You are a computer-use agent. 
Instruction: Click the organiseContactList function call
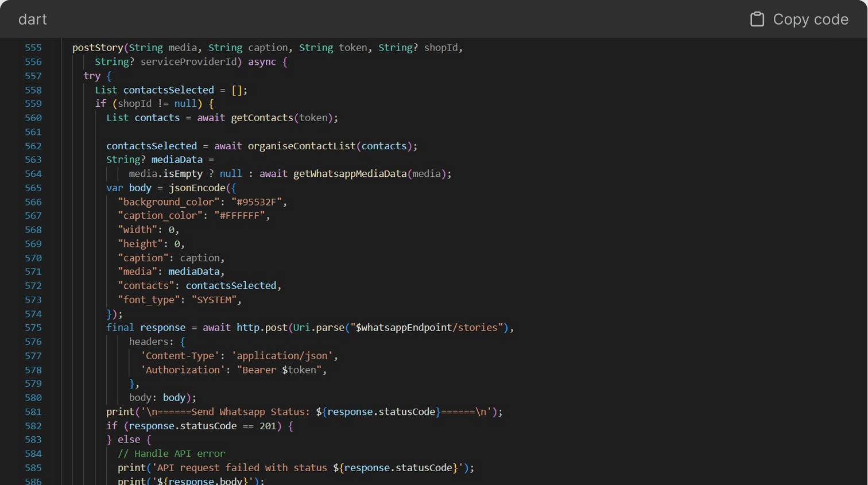pos(302,146)
